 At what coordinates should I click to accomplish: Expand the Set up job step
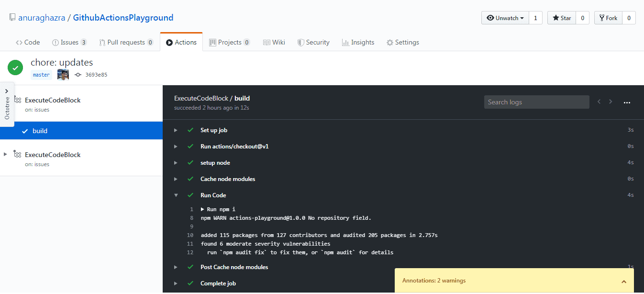click(176, 130)
